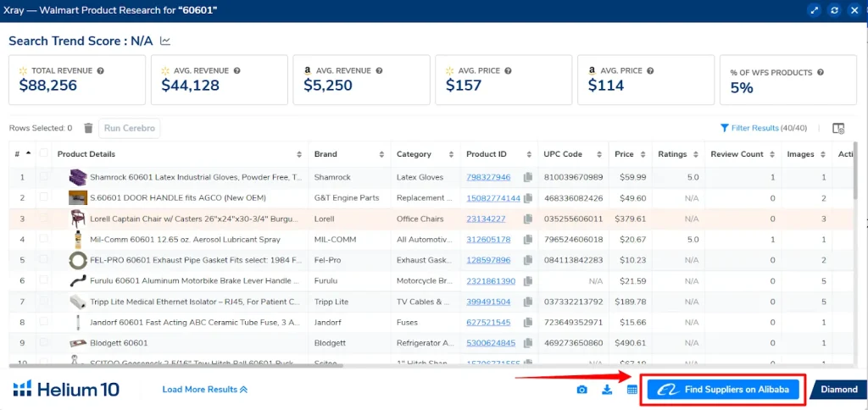Open the column settings icon
868x410 pixels.
[x=838, y=129]
